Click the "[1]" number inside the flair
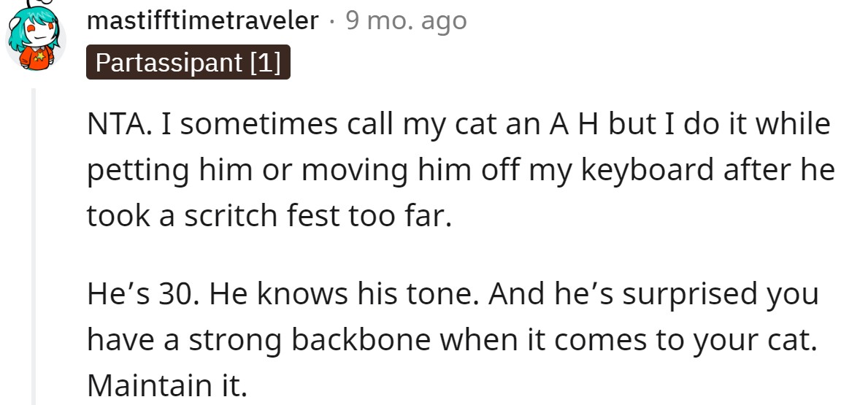868x405 pixels. [265, 63]
